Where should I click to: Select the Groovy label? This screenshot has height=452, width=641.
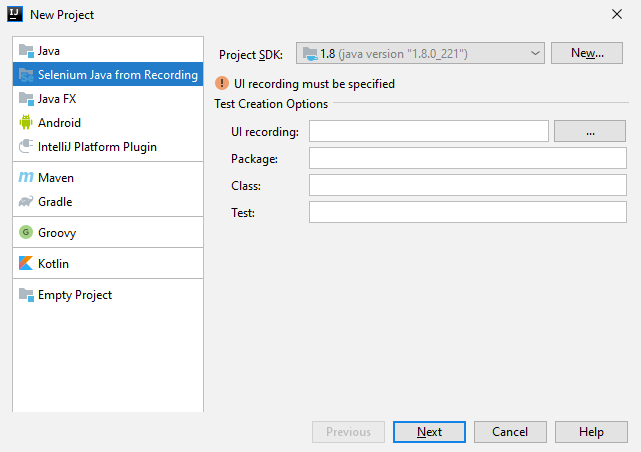[57, 233]
